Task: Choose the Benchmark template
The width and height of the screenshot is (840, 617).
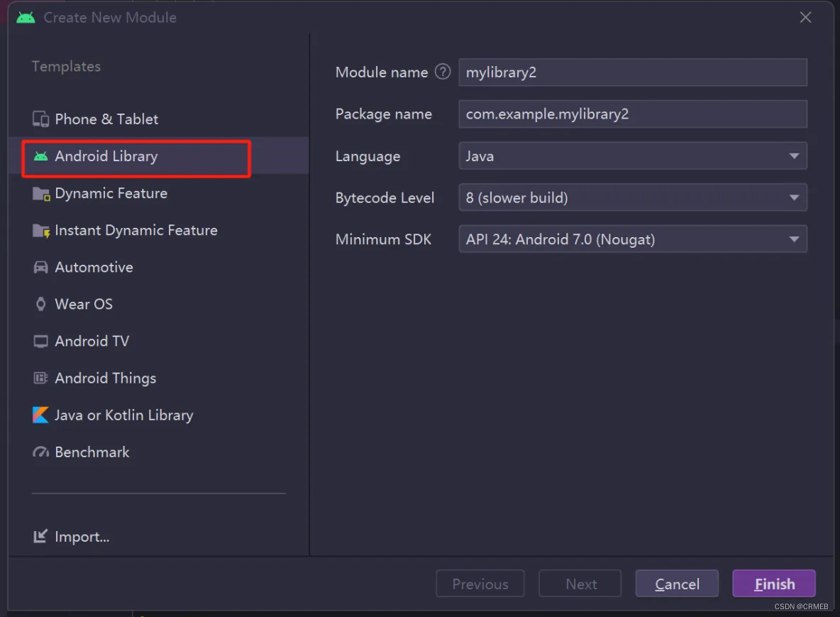Action: click(x=159, y=452)
